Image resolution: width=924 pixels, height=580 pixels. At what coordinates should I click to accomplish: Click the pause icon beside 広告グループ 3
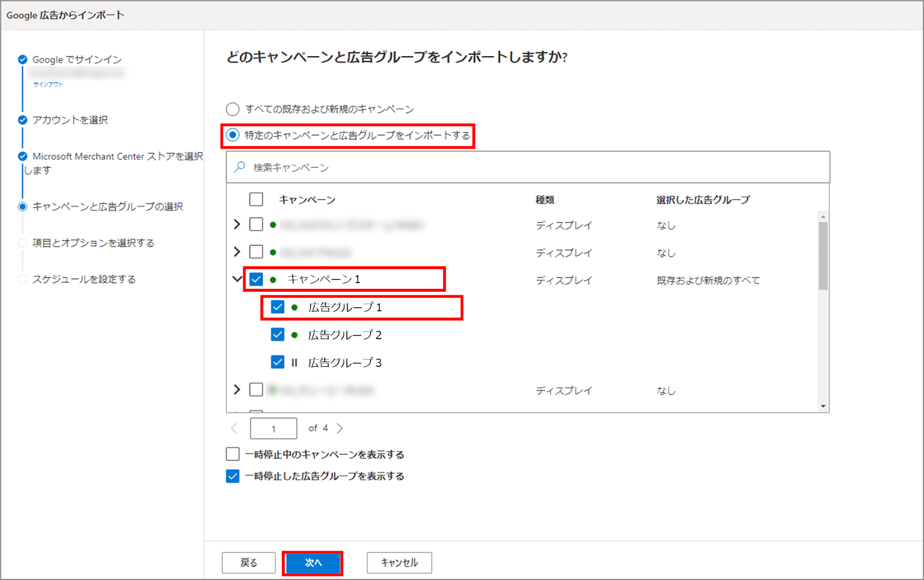click(x=295, y=363)
